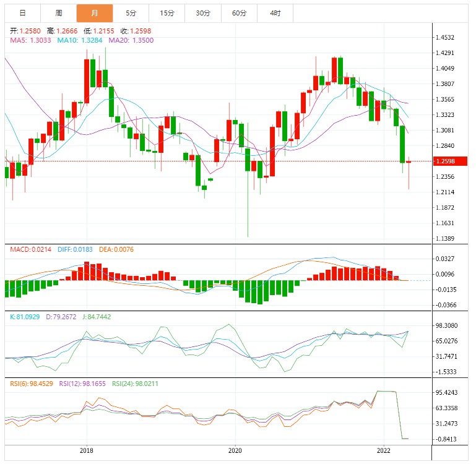Click the -0.8413 RSI axis label
Viewport: 476px width, 464px height.
(x=446, y=439)
